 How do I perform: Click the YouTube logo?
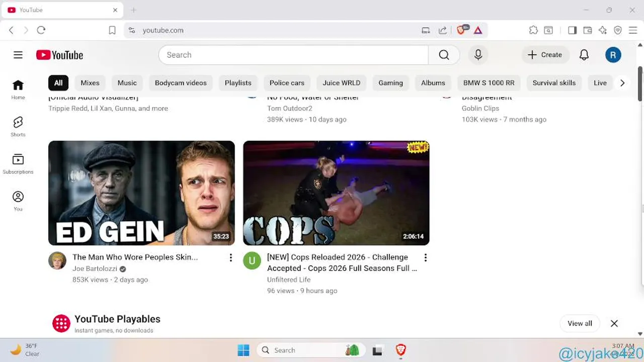pyautogui.click(x=59, y=55)
